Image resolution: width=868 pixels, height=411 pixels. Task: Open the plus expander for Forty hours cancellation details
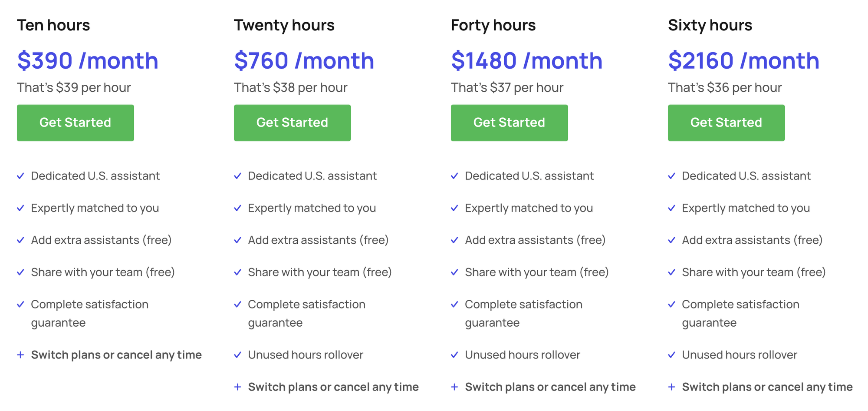point(454,387)
